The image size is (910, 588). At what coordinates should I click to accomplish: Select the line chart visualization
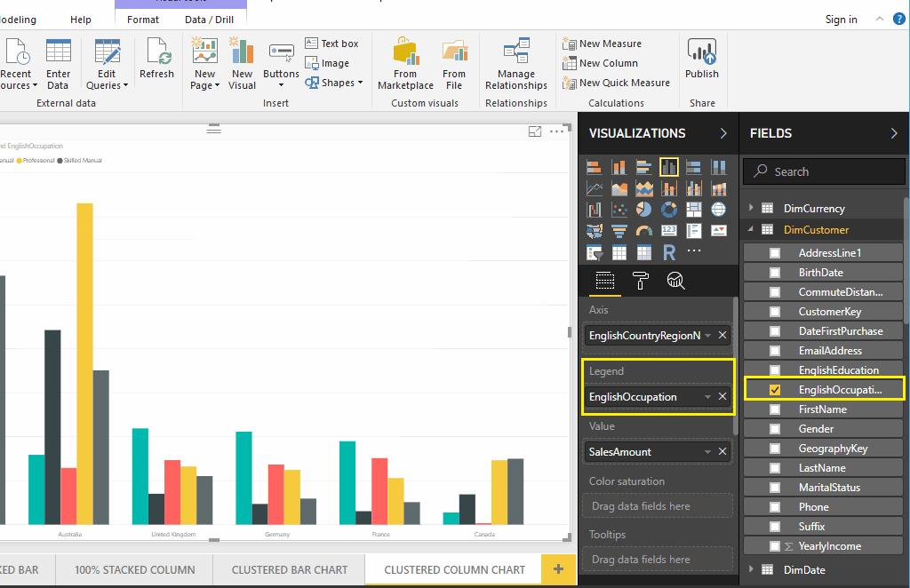click(594, 188)
